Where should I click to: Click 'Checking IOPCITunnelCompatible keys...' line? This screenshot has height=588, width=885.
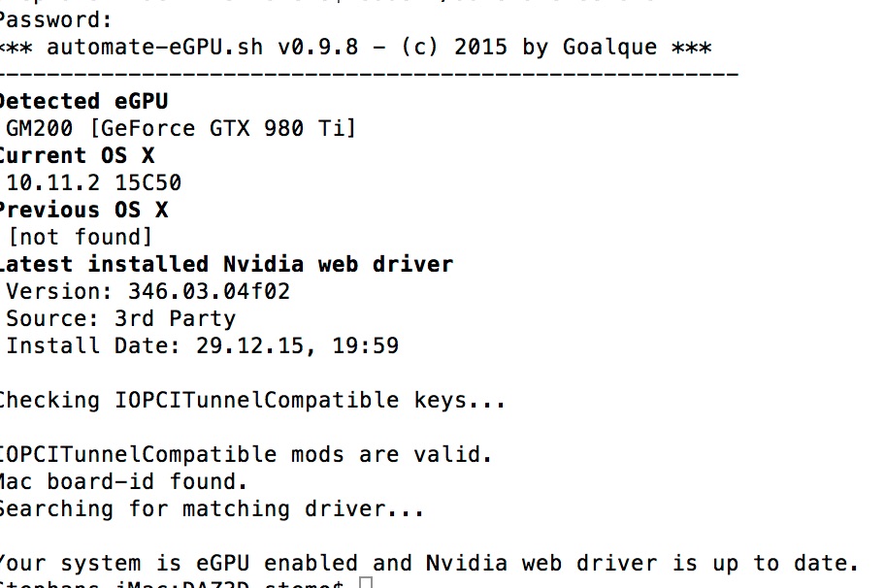tap(252, 401)
